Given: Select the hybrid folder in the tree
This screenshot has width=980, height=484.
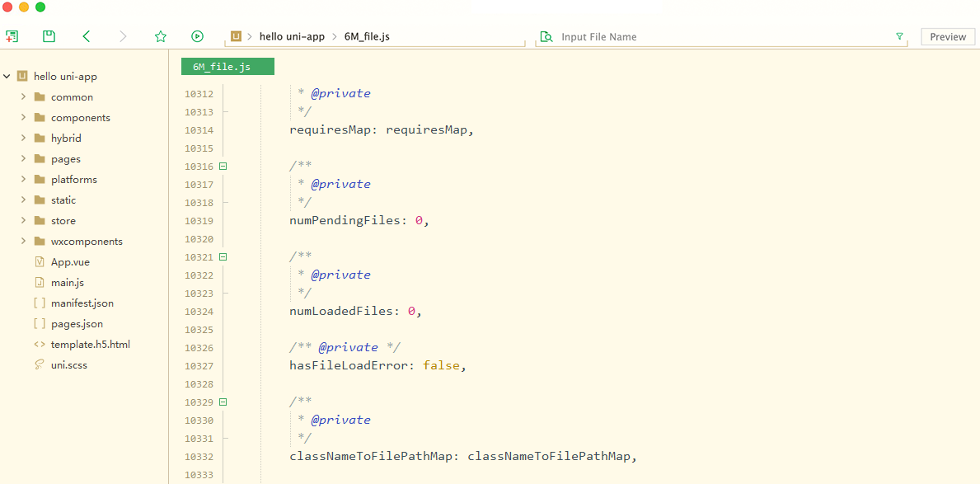Looking at the screenshot, I should click(66, 139).
